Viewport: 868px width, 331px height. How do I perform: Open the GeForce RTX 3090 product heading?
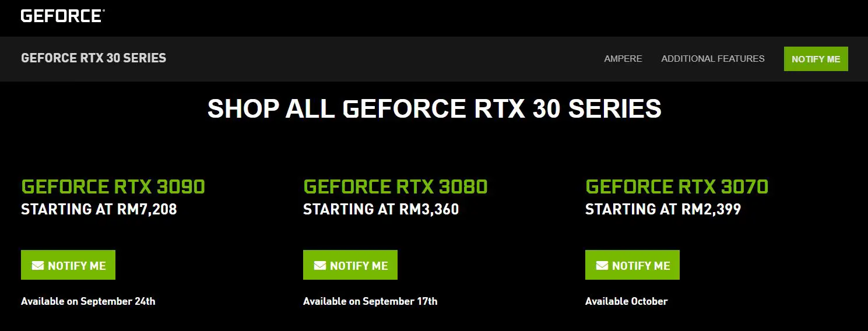pos(113,186)
